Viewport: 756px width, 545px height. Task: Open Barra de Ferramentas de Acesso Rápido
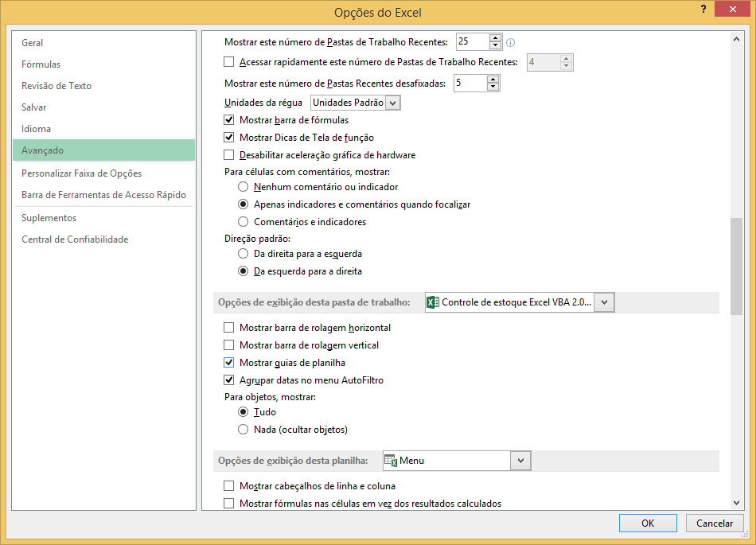pos(103,195)
